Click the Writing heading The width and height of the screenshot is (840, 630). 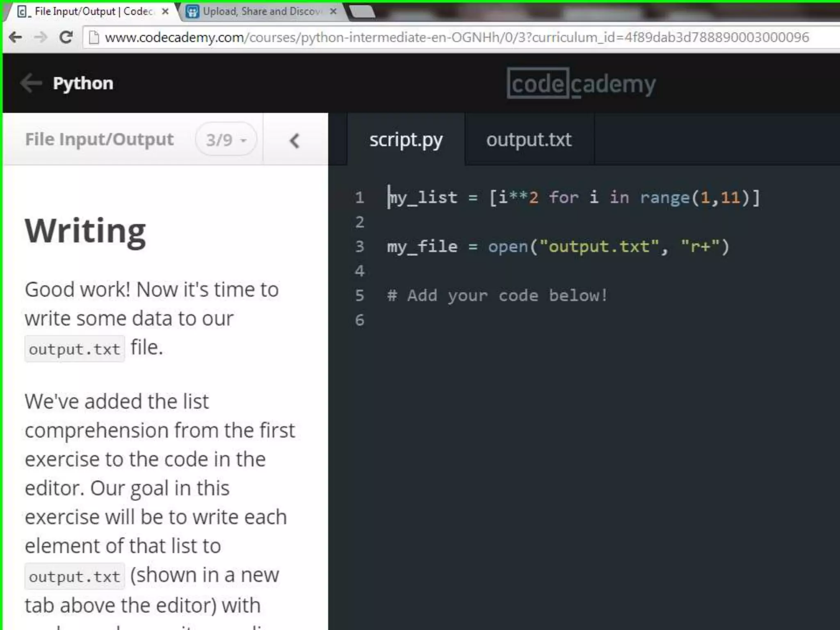85,231
